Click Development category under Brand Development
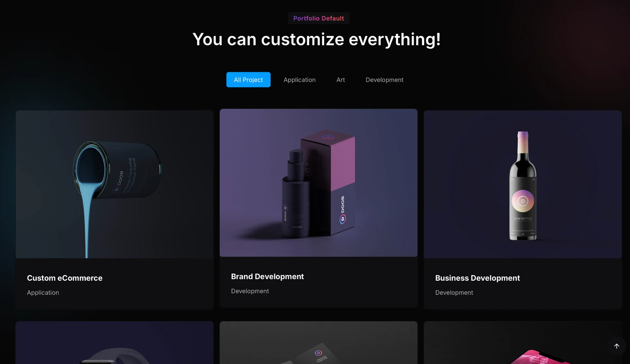The image size is (630, 364). click(x=250, y=291)
